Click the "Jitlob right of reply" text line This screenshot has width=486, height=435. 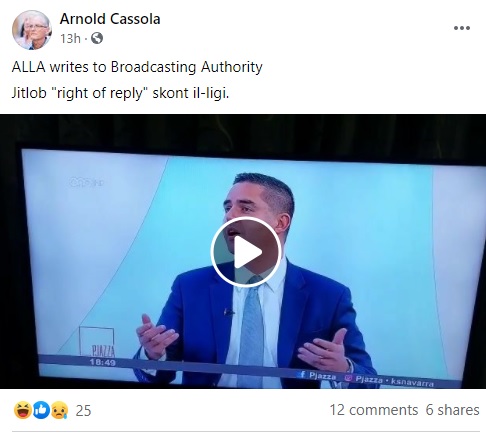120,93
